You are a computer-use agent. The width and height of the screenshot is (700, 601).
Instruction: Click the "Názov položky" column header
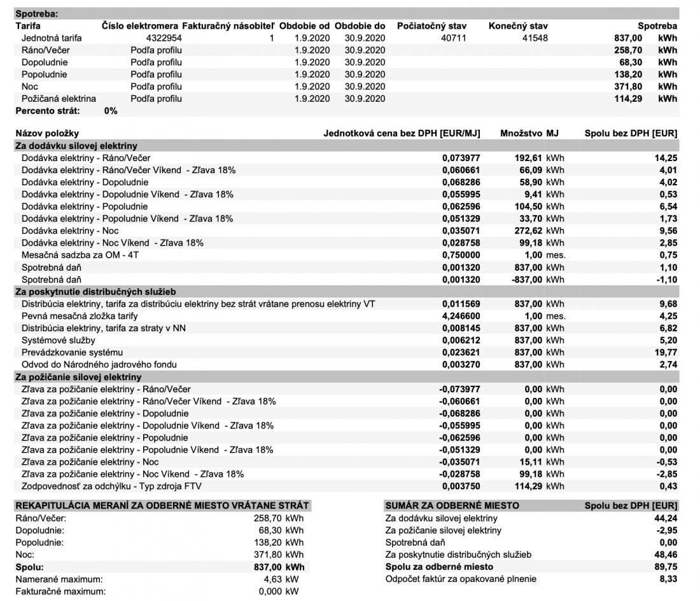47,133
